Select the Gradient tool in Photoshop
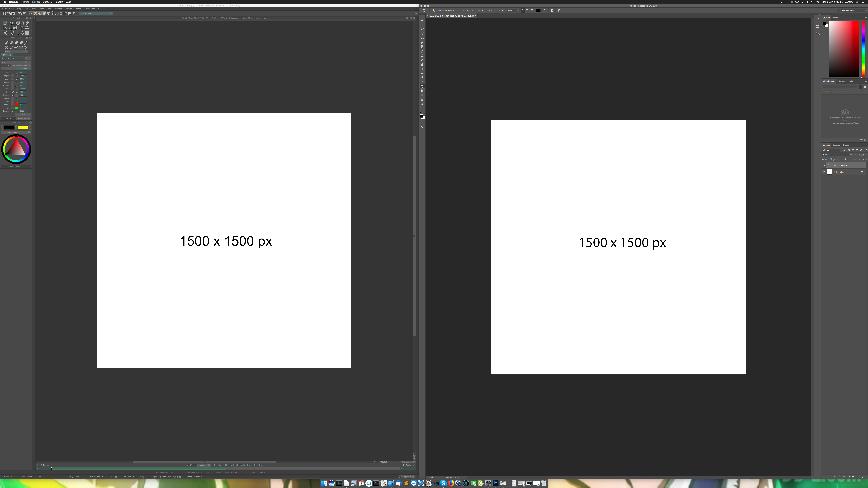 coord(422,69)
